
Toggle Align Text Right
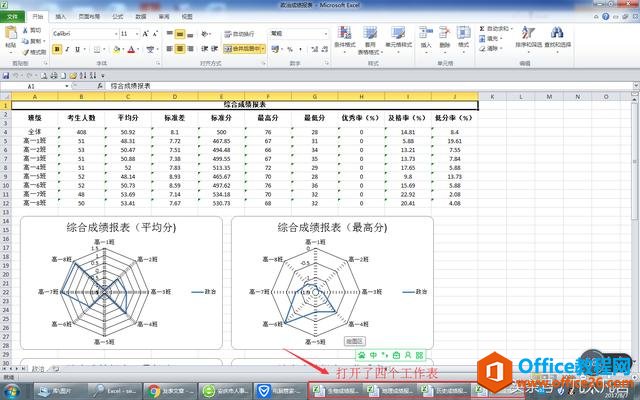click(190, 49)
